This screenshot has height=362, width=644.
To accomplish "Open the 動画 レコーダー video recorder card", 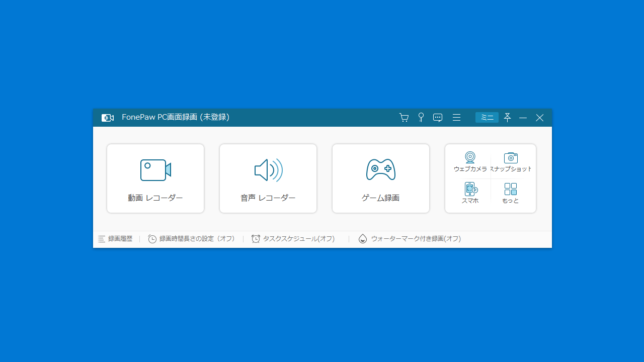I will coord(155,178).
